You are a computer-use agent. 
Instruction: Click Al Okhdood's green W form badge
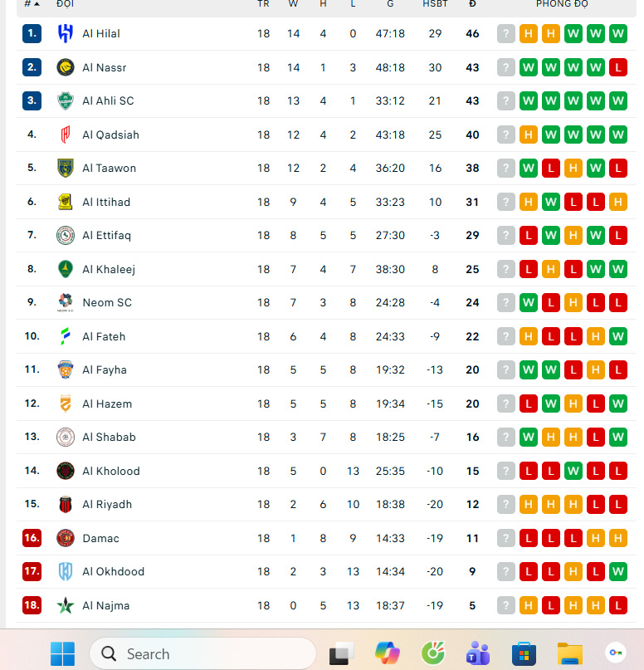pyautogui.click(x=617, y=571)
